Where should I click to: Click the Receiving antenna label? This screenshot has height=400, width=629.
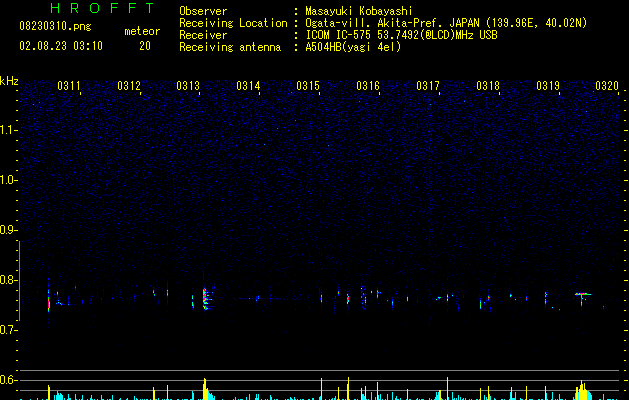pyautogui.click(x=230, y=47)
